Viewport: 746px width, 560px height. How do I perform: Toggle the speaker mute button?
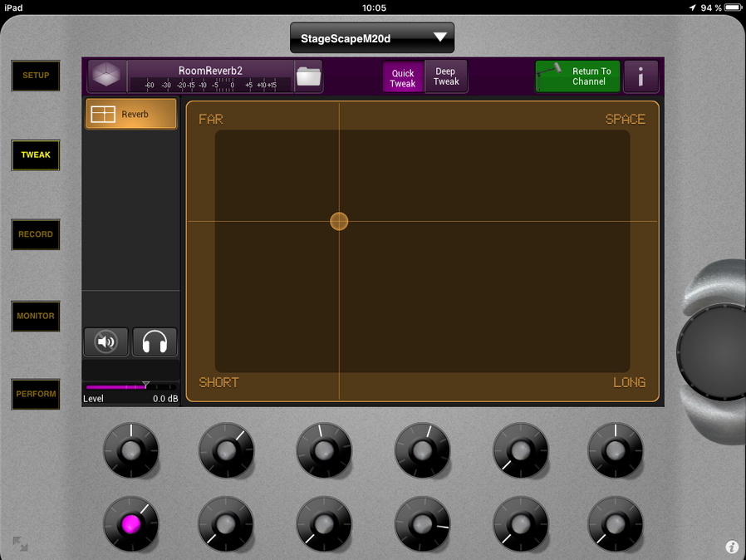106,341
